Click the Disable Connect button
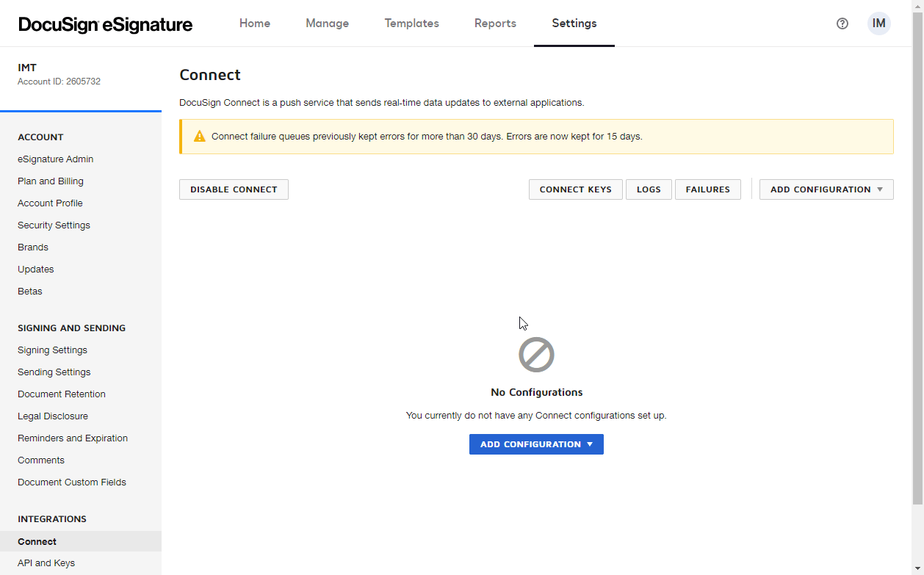Viewport: 924px width, 575px height. pyautogui.click(x=234, y=189)
